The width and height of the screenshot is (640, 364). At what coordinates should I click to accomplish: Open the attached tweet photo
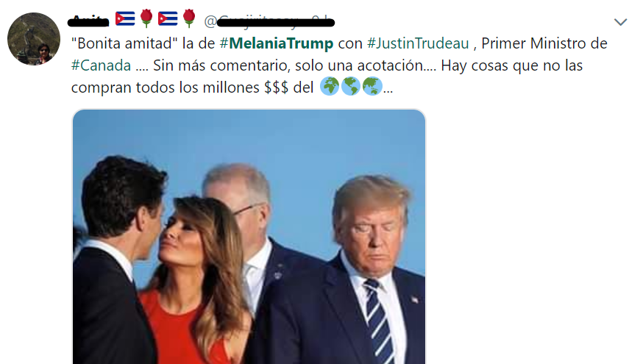249,237
